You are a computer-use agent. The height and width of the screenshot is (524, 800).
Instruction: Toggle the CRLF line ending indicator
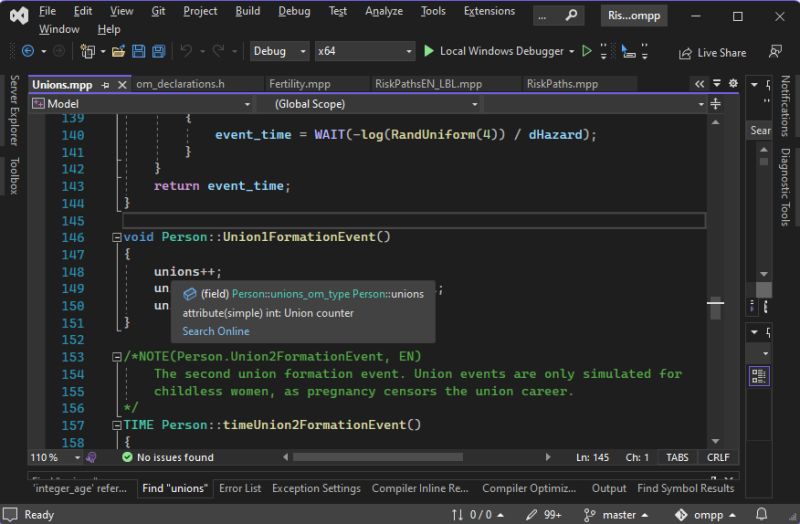click(x=718, y=457)
